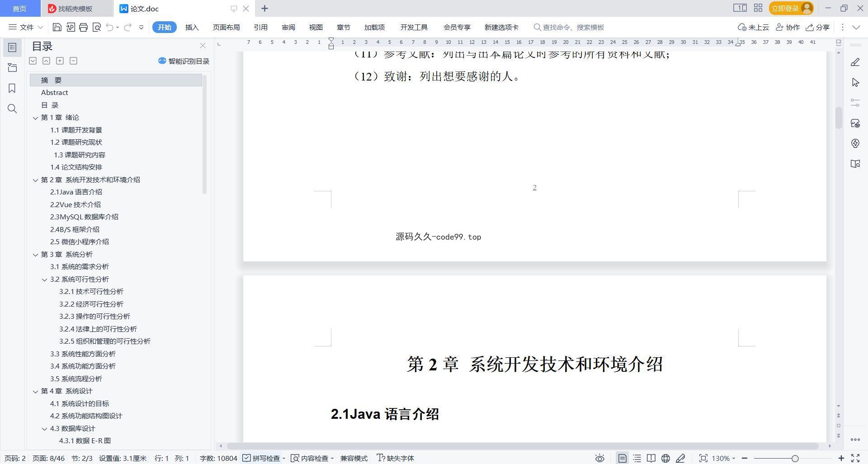Click the vertical document scrollbar thumb
The width and height of the screenshot is (868, 464).
pyautogui.click(x=839, y=118)
